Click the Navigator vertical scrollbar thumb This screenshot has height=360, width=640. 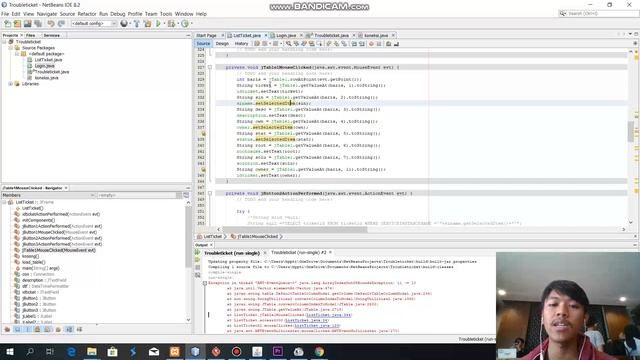[x=188, y=237]
